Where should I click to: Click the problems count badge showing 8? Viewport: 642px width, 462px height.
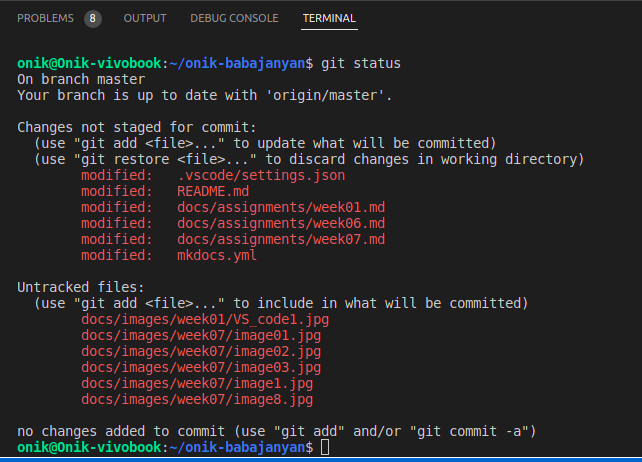(x=92, y=18)
